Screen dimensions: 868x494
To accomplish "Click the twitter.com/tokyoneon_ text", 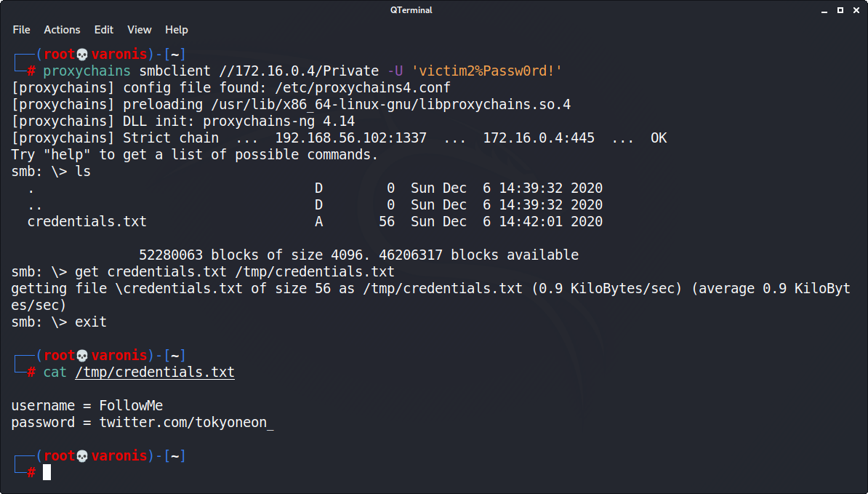I will pyautogui.click(x=187, y=423).
